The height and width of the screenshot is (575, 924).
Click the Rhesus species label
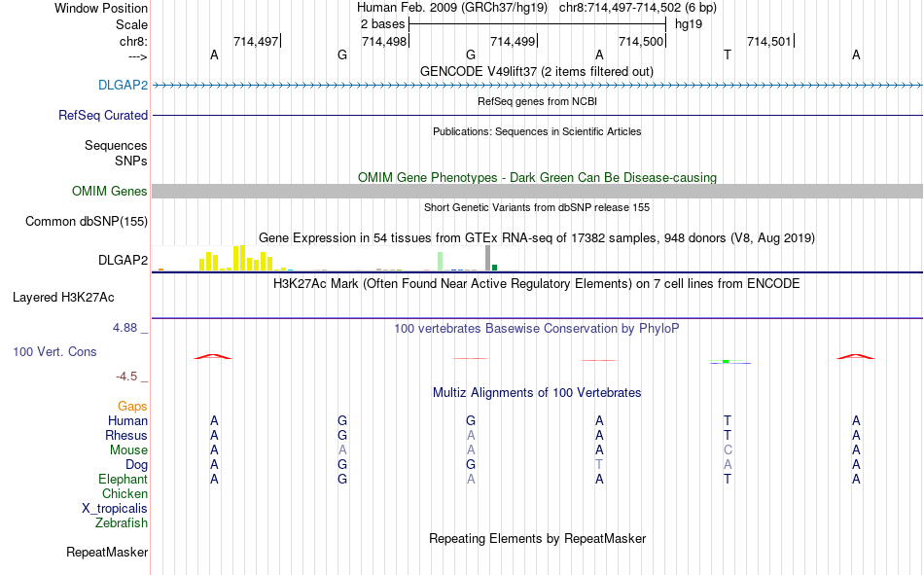coord(126,435)
